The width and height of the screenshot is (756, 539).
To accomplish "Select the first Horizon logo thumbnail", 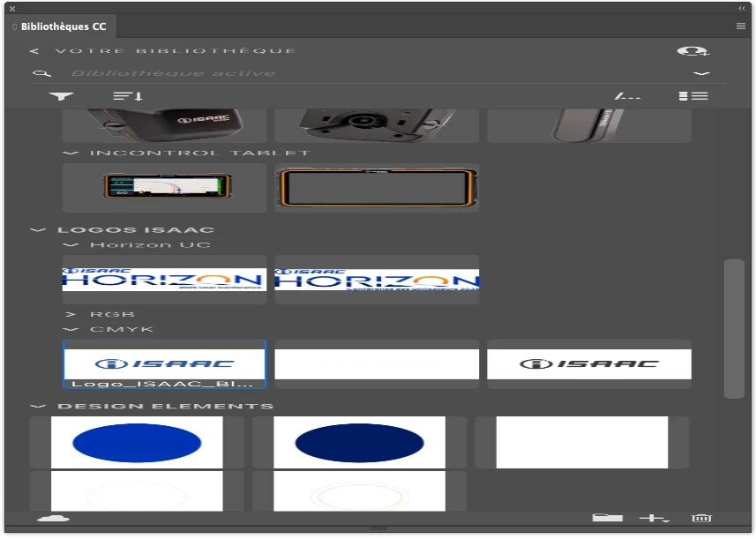I will coord(164,280).
